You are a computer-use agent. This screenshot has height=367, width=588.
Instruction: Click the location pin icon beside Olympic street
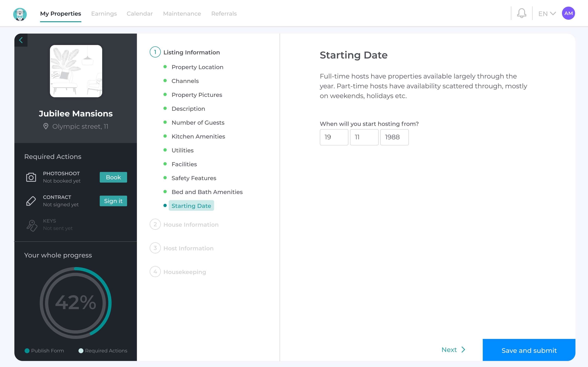(x=46, y=126)
